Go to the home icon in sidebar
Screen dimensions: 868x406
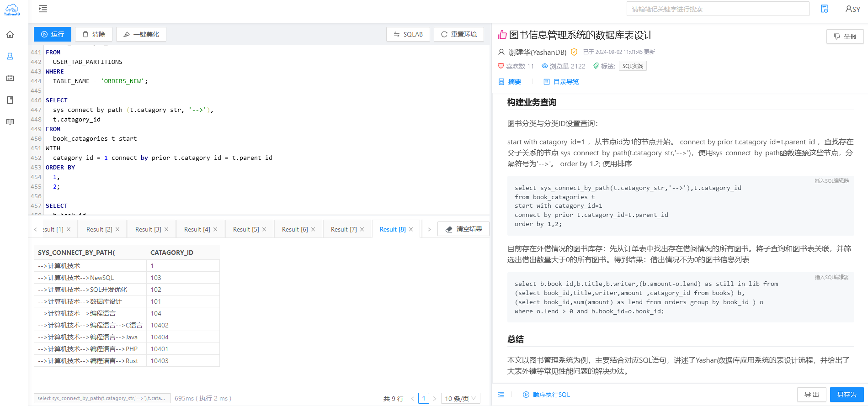tap(10, 35)
